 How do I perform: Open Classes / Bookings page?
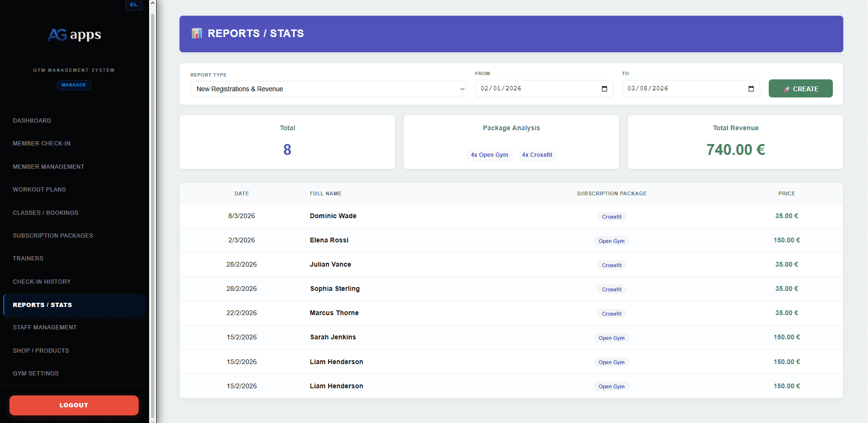[46, 213]
